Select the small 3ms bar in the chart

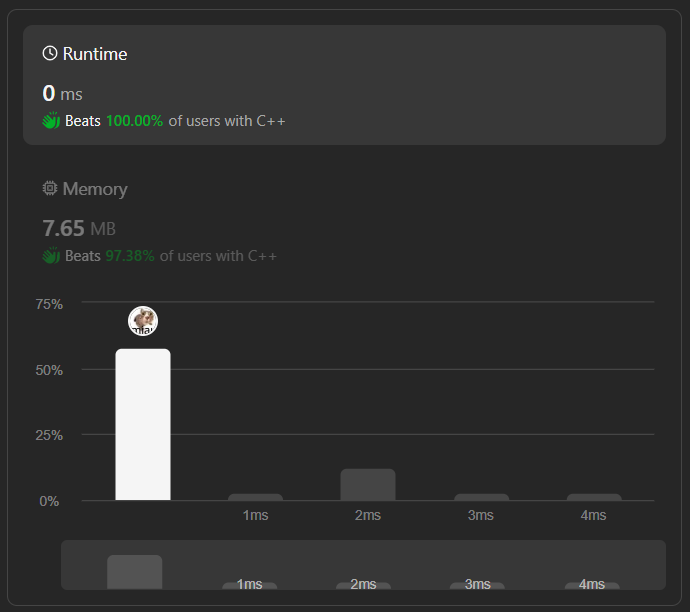[481, 497]
